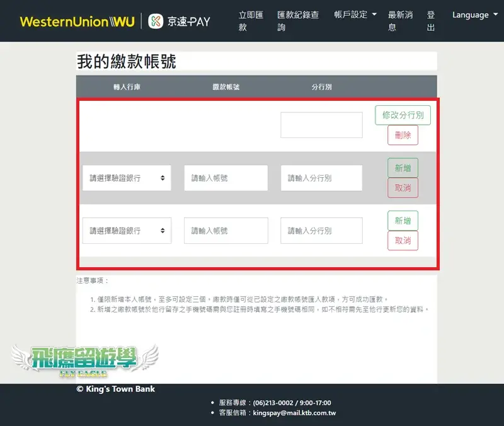Click the 分行別 text box in the top row
This screenshot has width=504, height=426.
[x=321, y=124]
